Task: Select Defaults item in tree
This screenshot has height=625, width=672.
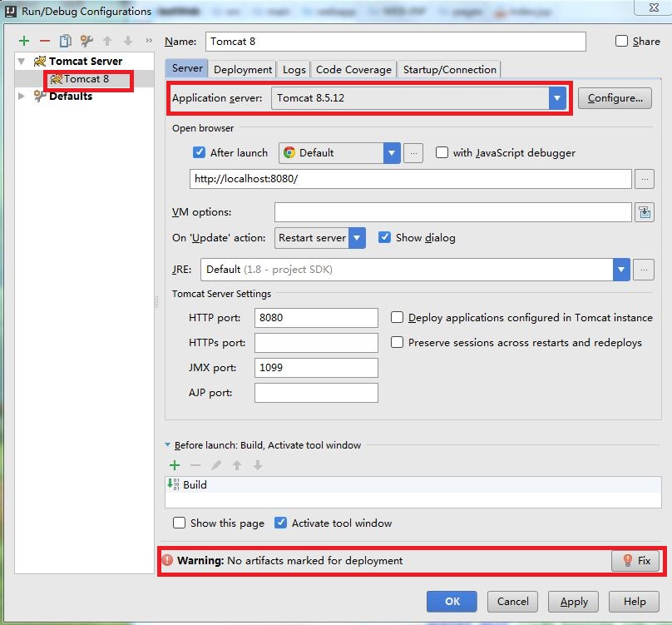Action: tap(71, 96)
